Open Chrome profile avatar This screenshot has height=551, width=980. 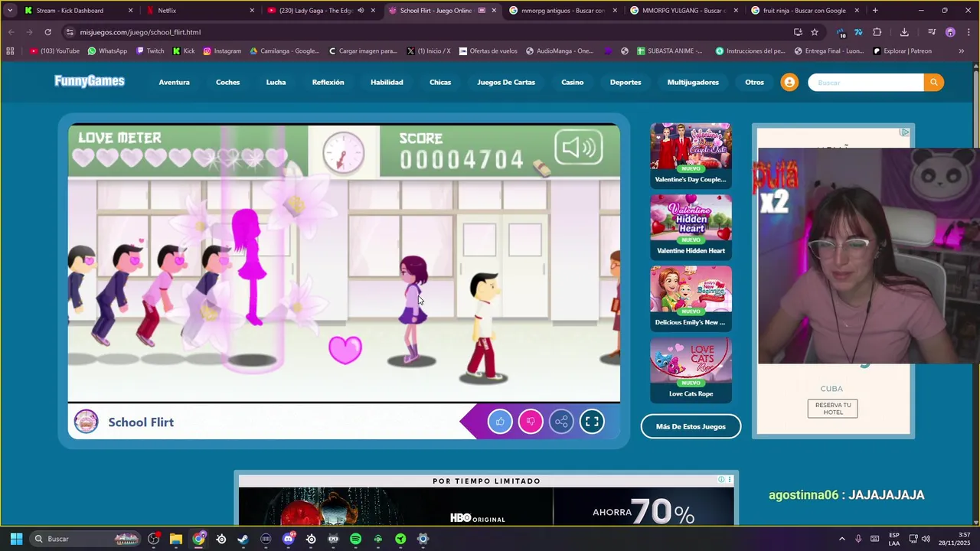(950, 32)
